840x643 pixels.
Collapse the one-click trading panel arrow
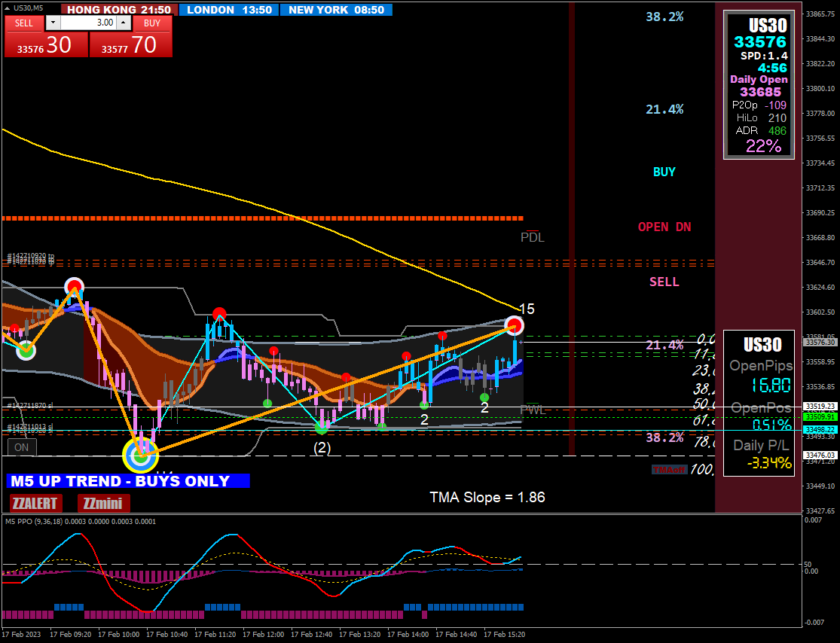8,8
